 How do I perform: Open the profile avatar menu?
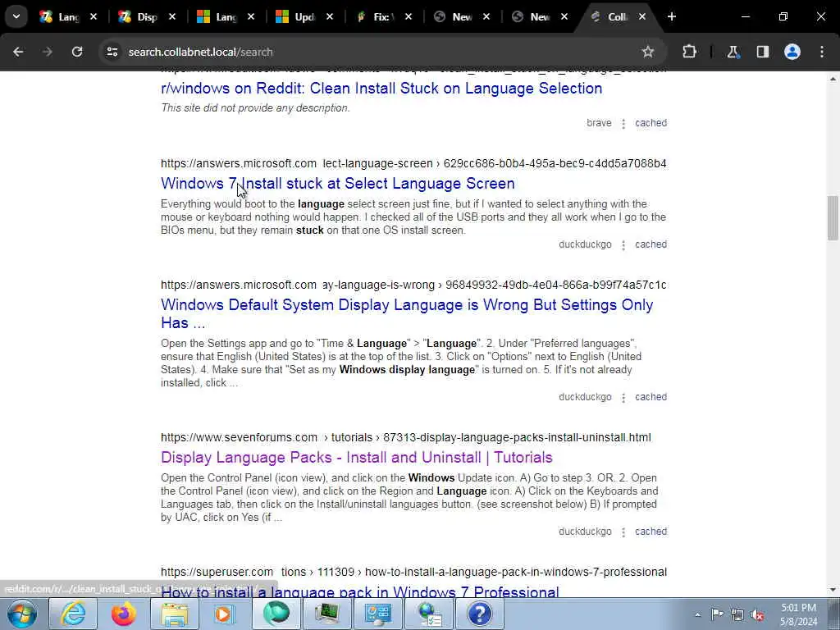pyautogui.click(x=792, y=52)
